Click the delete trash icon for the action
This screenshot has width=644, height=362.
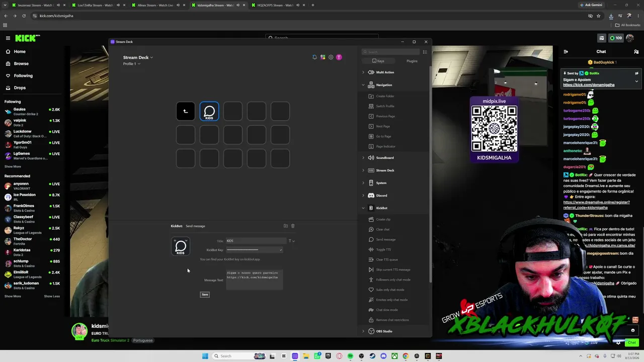click(x=293, y=226)
